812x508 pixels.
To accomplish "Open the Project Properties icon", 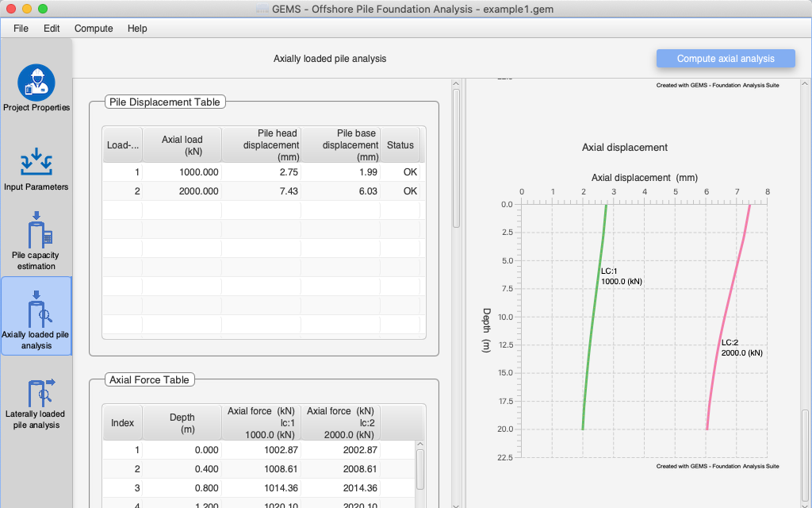I will point(36,83).
